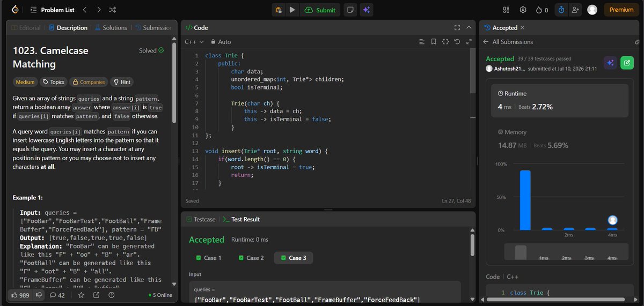
Task: Open the 42 comments icon
Action: pyautogui.click(x=57, y=295)
